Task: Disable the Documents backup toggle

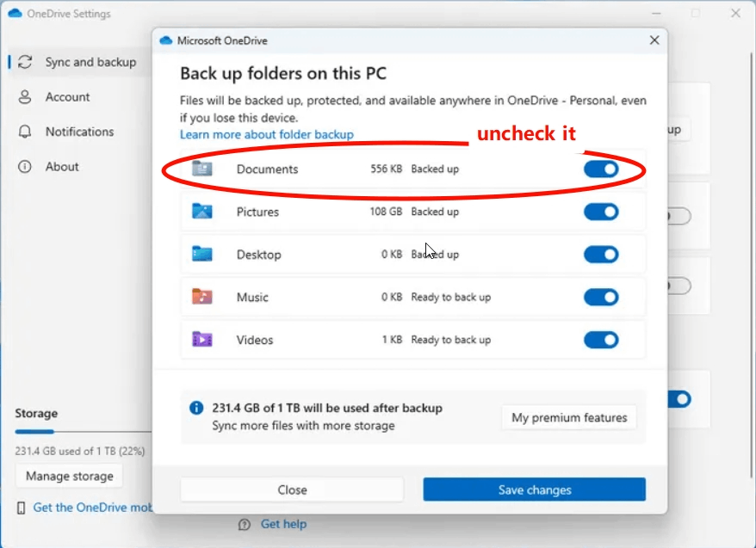Action: (x=601, y=169)
